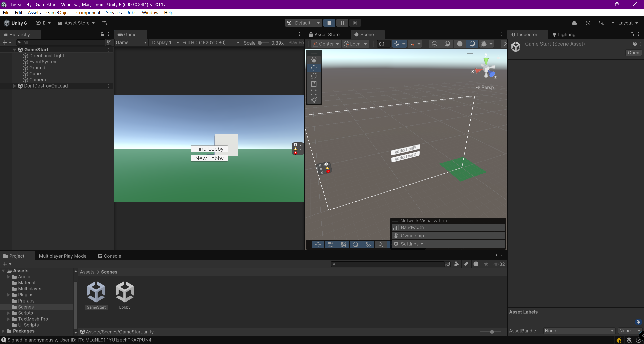Select the Rotate tool in Scene
The width and height of the screenshot is (644, 344).
314,76
